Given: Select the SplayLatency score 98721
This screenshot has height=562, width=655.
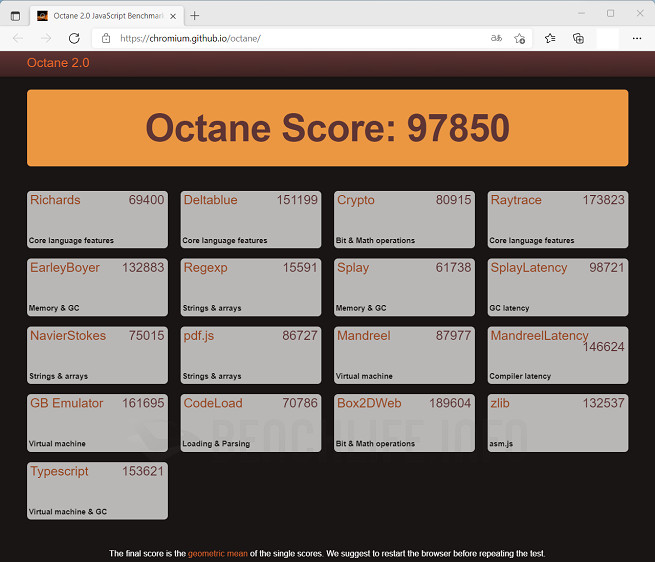Looking at the screenshot, I should coord(607,267).
